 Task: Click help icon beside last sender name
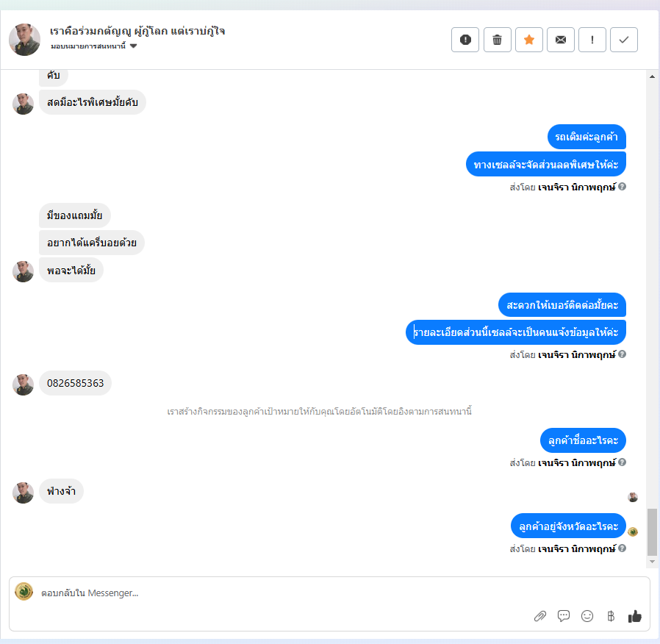point(622,548)
